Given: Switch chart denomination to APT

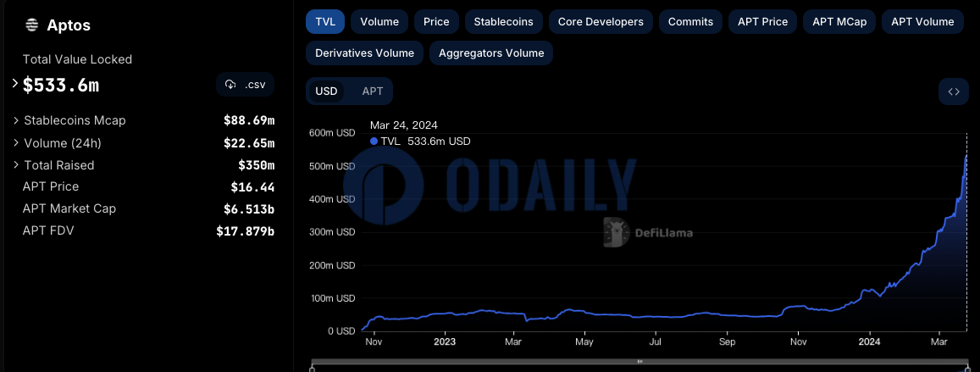Looking at the screenshot, I should tap(373, 92).
